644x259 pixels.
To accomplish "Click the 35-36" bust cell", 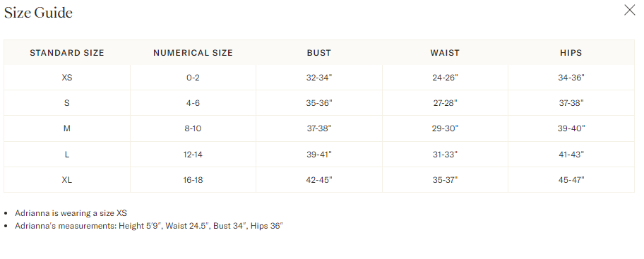I will click(x=318, y=103).
